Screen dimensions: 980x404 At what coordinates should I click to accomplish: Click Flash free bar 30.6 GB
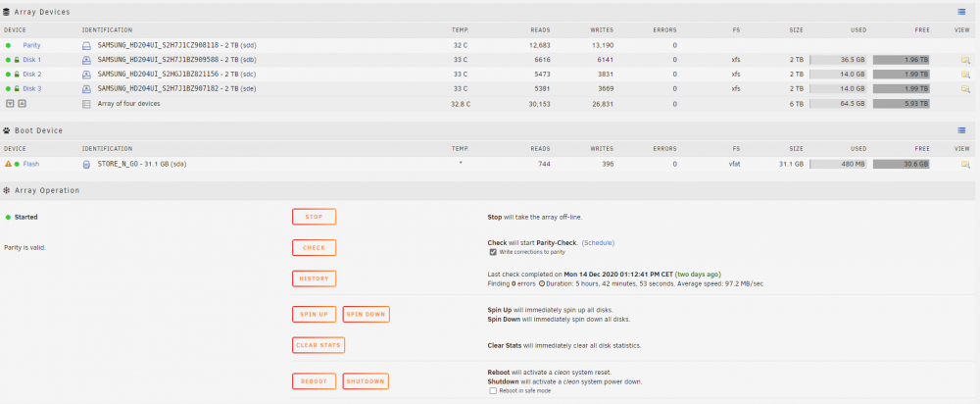(x=902, y=165)
